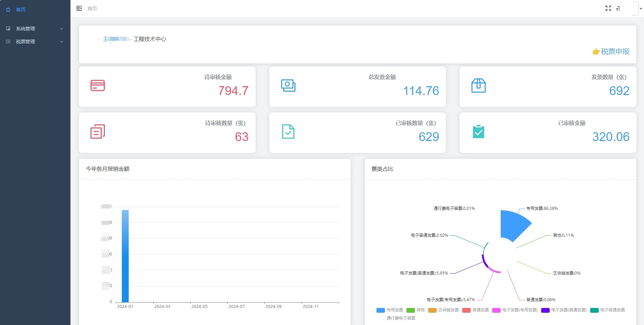The width and height of the screenshot is (644, 325).
Task: Click the 794.7 pending amount value
Action: pyautogui.click(x=234, y=91)
